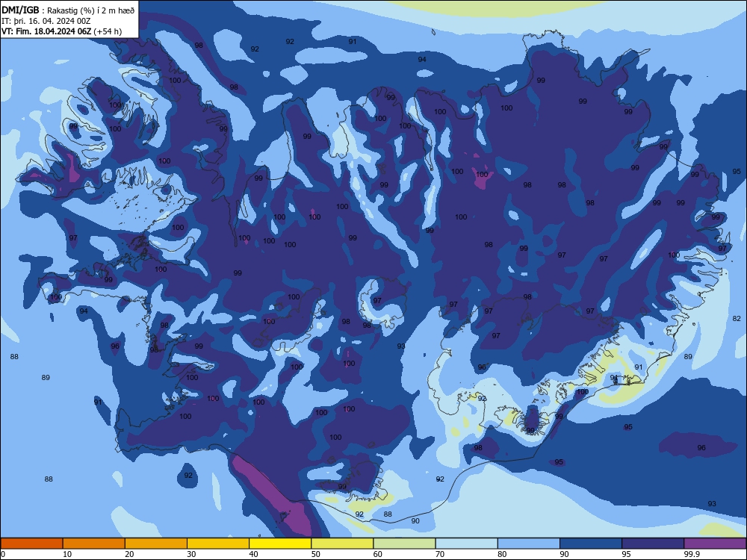Click the 'VT: Fim. 18.04.2024 06Z (+54 h)' line
Image resolution: width=747 pixels, height=560 pixels.
point(61,31)
